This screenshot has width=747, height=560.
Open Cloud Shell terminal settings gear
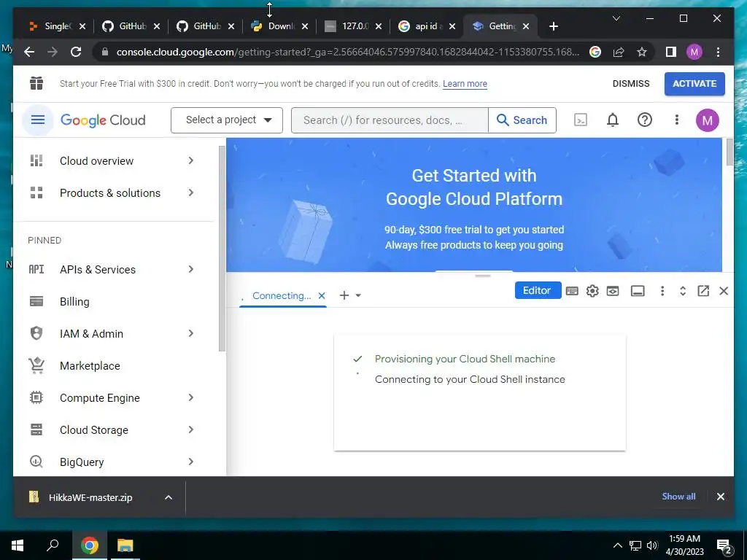pyautogui.click(x=592, y=291)
